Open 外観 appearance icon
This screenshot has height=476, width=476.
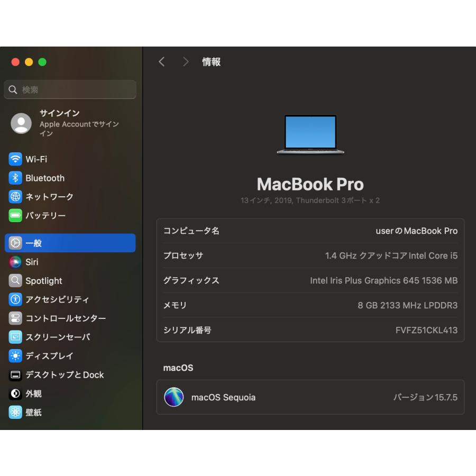pos(15,393)
